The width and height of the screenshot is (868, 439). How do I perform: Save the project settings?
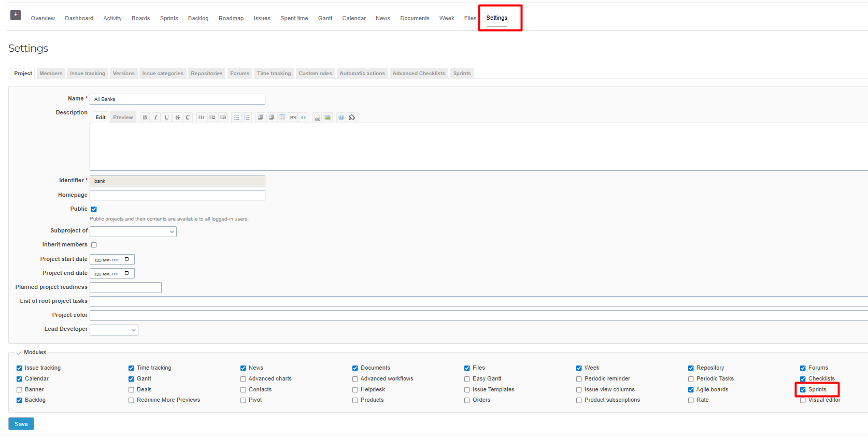21,424
